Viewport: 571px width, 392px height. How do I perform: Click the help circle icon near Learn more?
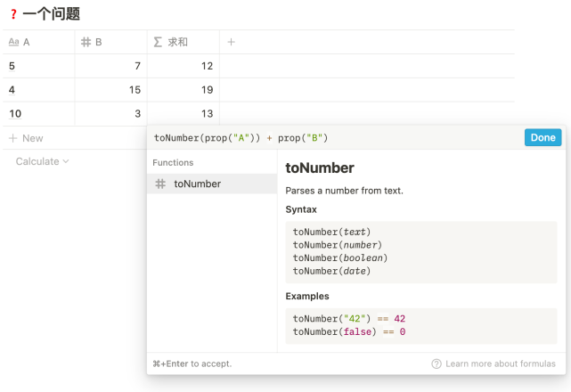coord(436,363)
